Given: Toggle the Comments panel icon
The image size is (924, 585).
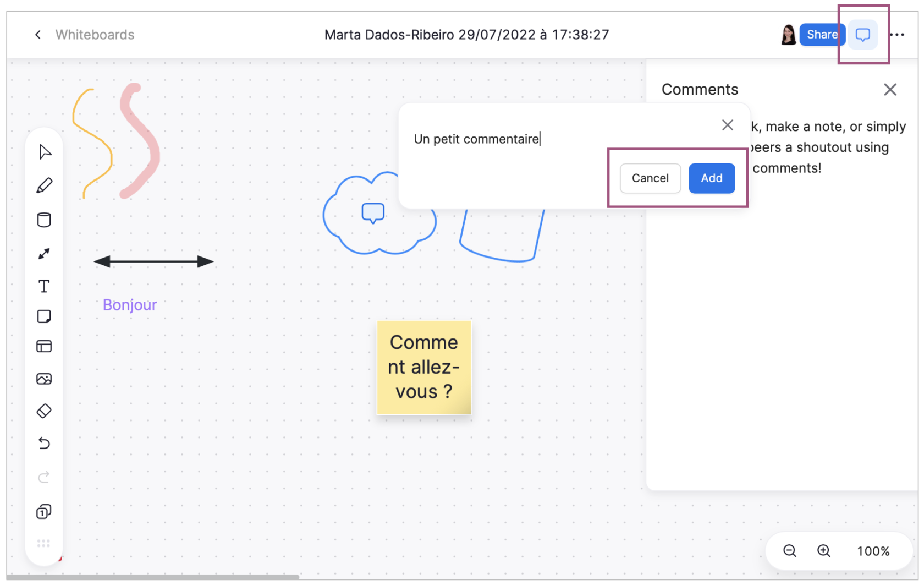Looking at the screenshot, I should 862,35.
